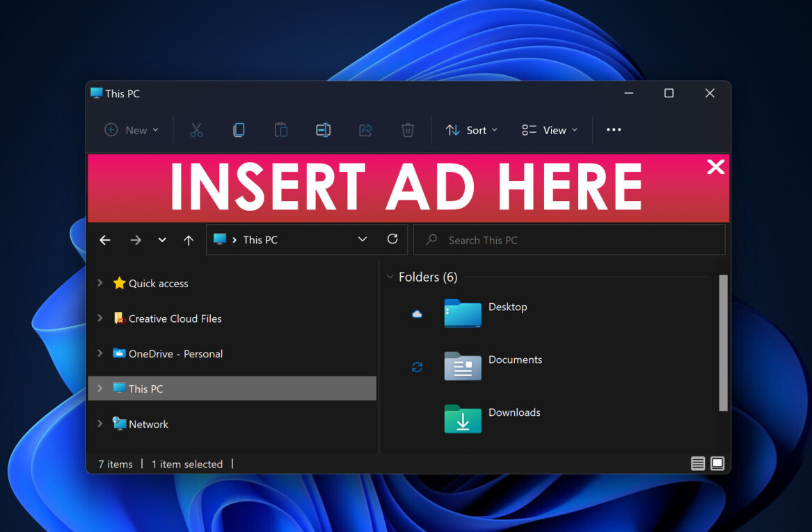Click the Share icon in toolbar
Screen dimensions: 812x532
[365, 130]
